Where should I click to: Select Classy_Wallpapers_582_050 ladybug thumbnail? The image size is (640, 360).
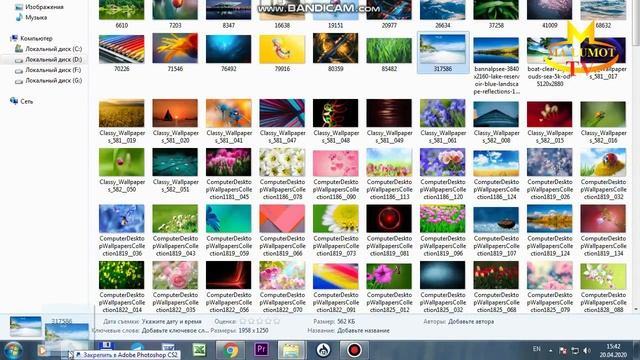tap(122, 170)
